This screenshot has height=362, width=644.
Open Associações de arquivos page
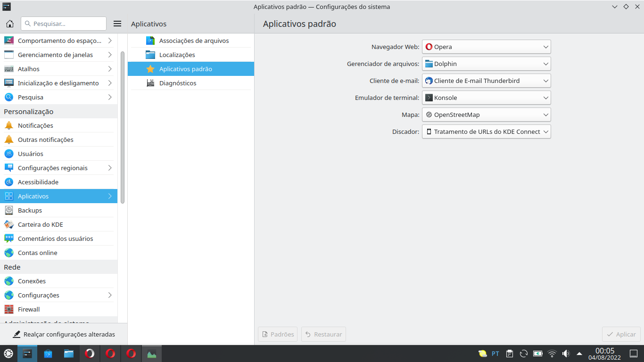pyautogui.click(x=191, y=41)
